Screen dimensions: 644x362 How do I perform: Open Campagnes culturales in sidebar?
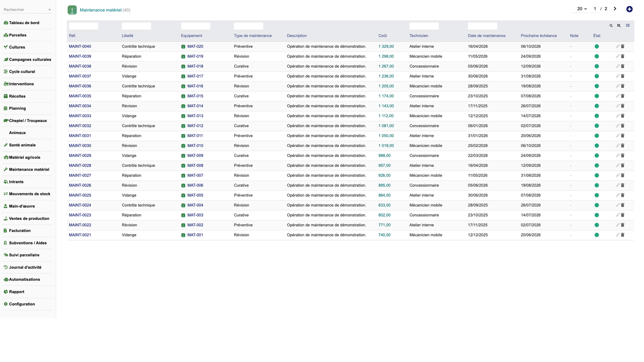(30, 60)
